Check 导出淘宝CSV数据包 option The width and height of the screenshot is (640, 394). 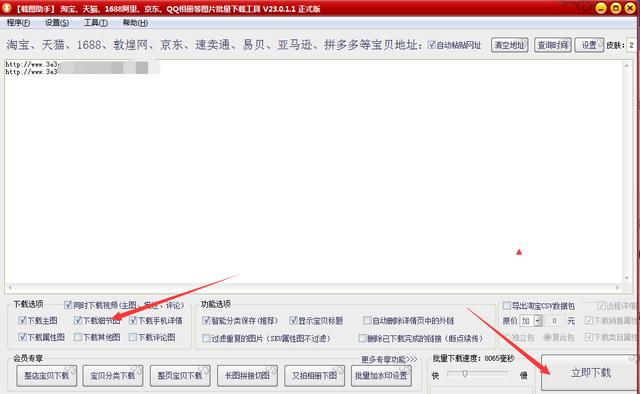[507, 305]
